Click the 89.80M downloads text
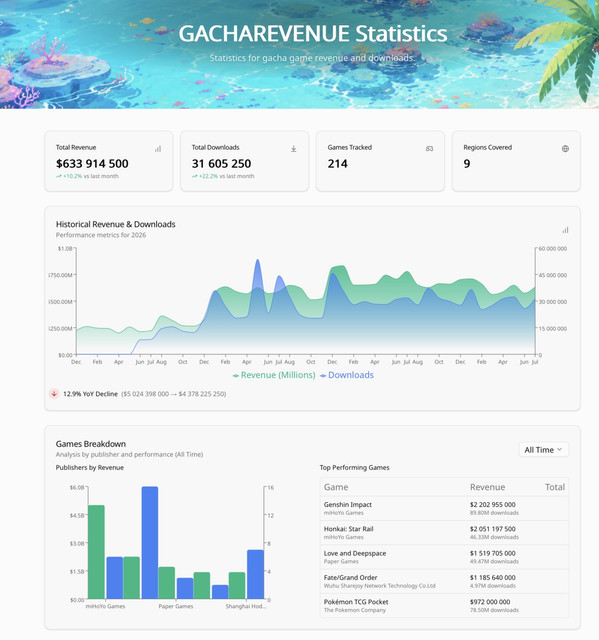Image resolution: width=599 pixels, height=640 pixels. 494,513
